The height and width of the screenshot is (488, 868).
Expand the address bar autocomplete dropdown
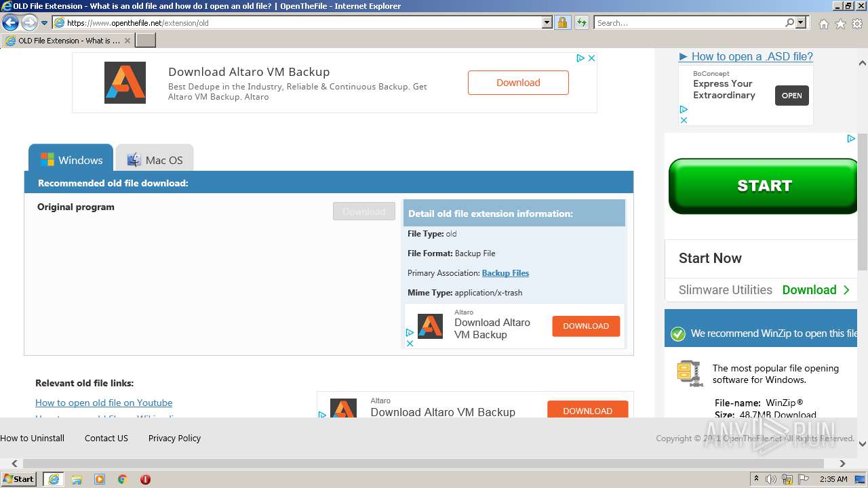pyautogui.click(x=547, y=22)
